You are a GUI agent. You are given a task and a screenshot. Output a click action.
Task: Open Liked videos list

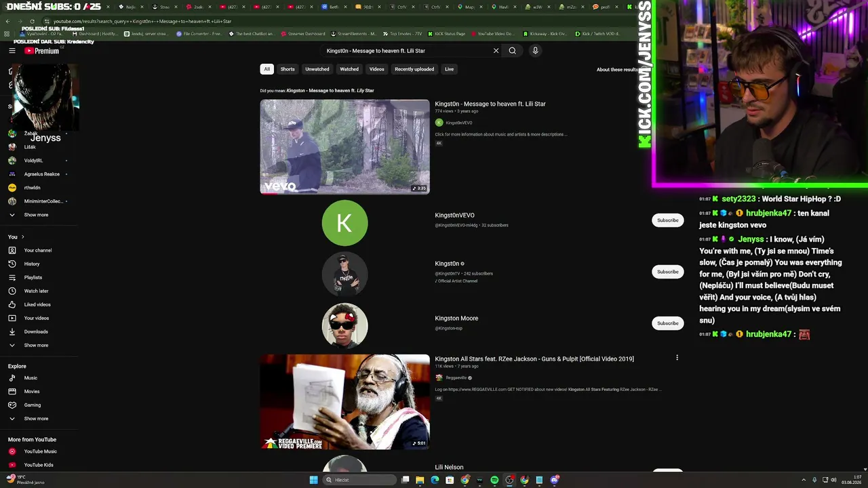click(38, 304)
